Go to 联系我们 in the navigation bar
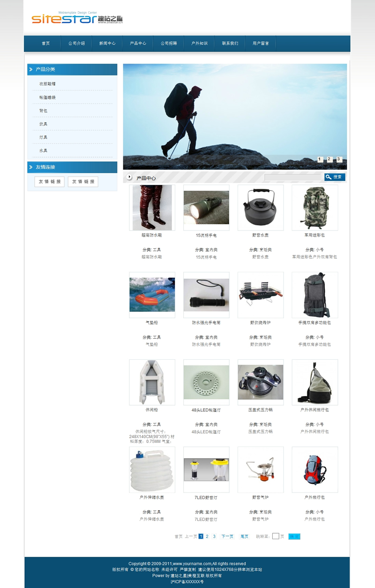The image size is (375, 588). 230,43
